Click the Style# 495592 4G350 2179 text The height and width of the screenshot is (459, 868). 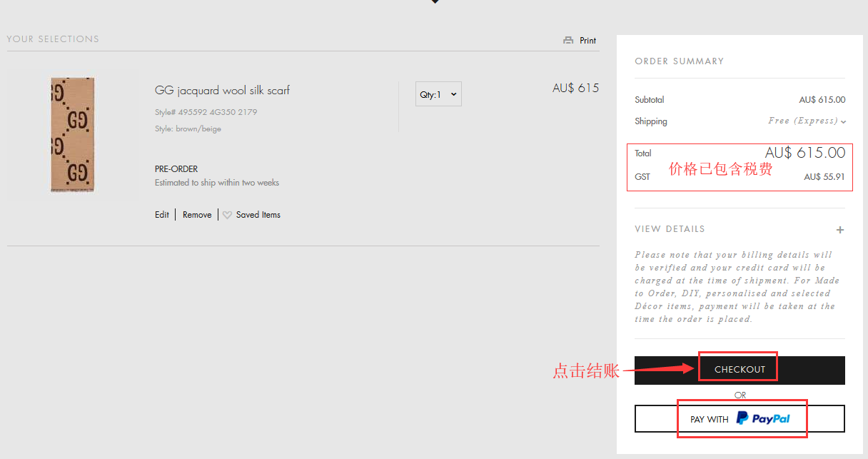206,112
